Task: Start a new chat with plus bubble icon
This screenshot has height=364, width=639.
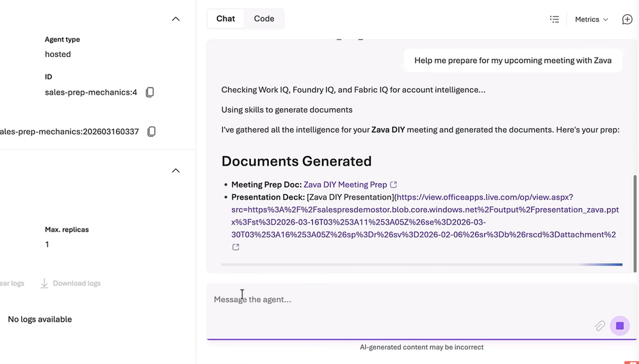Action: point(627,19)
